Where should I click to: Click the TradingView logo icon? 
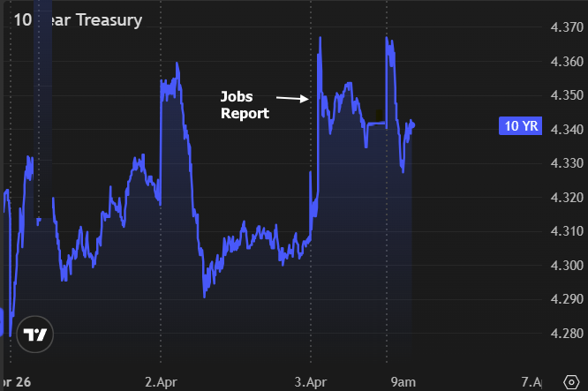pos(35,335)
